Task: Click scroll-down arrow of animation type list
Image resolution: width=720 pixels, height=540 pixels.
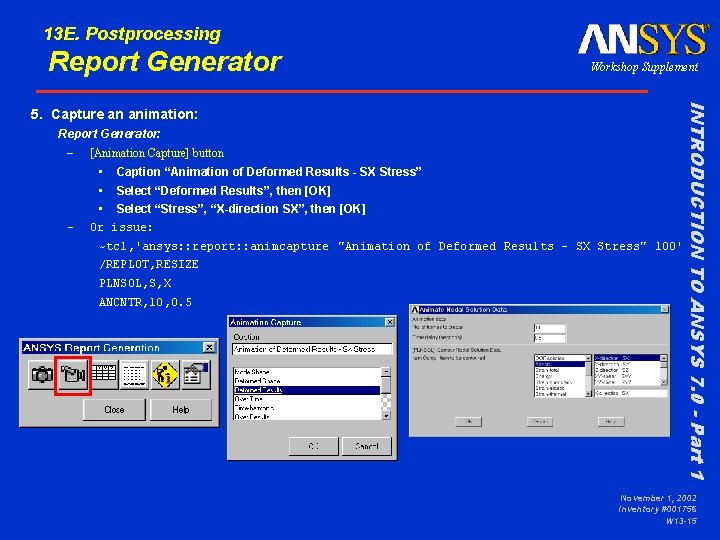Action: (x=386, y=416)
